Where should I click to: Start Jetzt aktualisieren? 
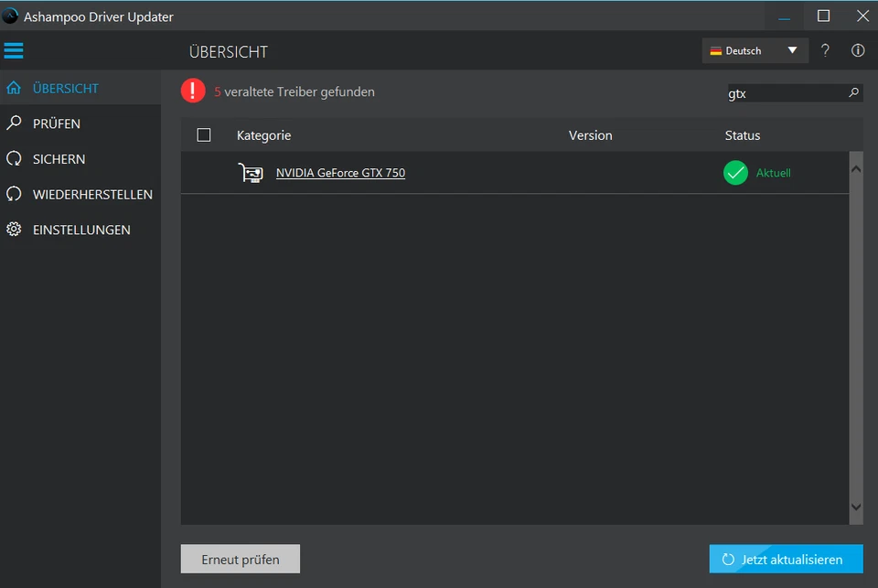point(786,559)
